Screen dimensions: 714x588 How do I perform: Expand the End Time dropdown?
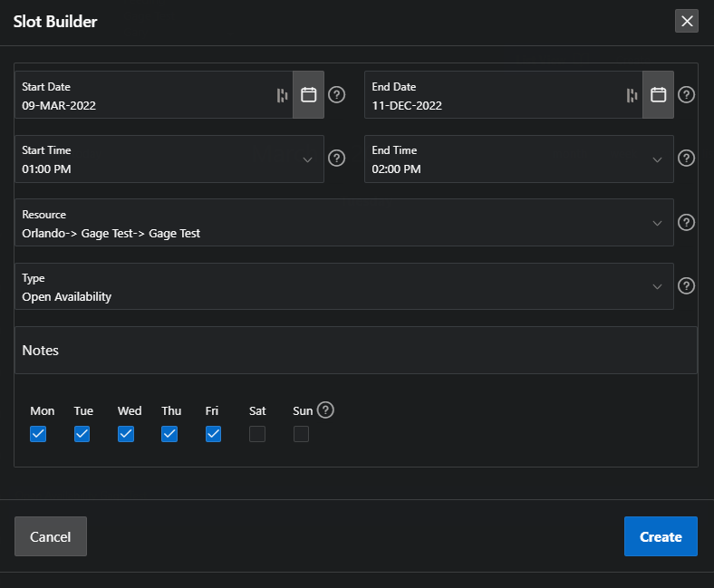coord(657,159)
